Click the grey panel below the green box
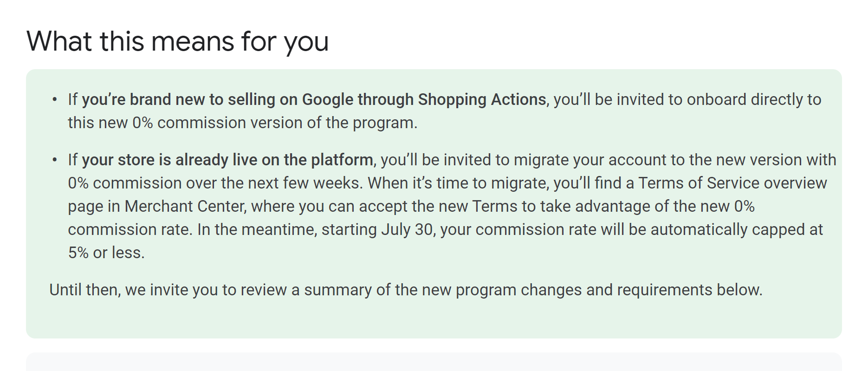 click(434, 362)
